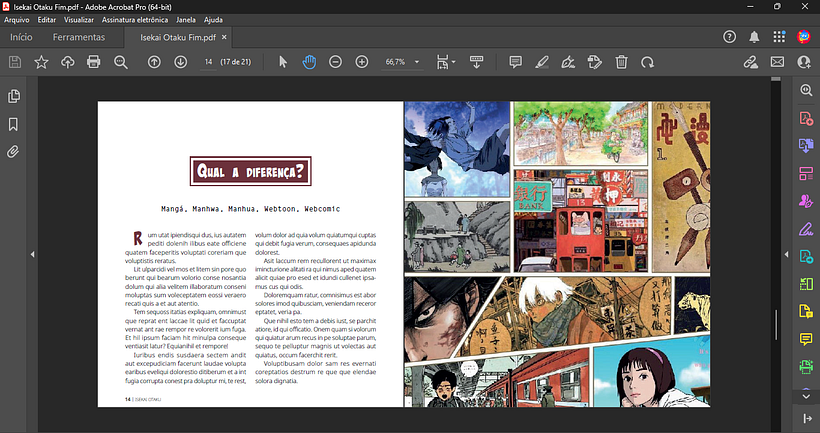Viewport: 820px width, 433px height.
Task: Activate the Selection arrow tool
Action: click(283, 62)
